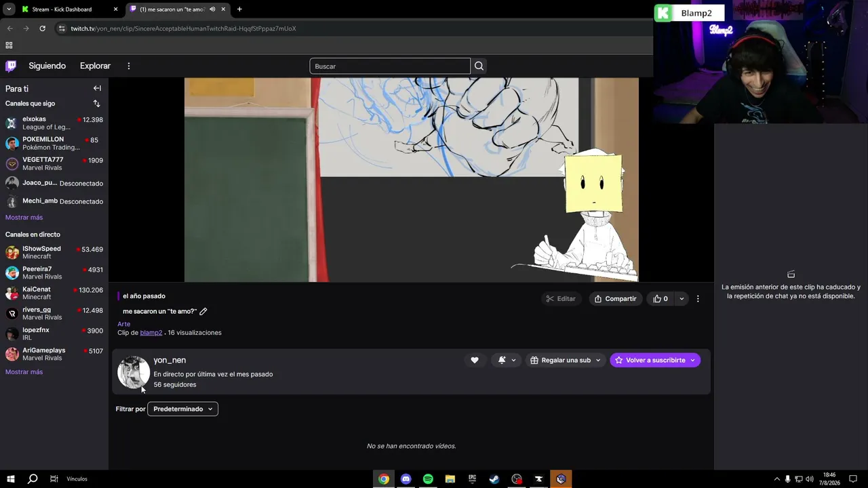
Task: Select the Twitch clip browser tab
Action: coord(178,9)
